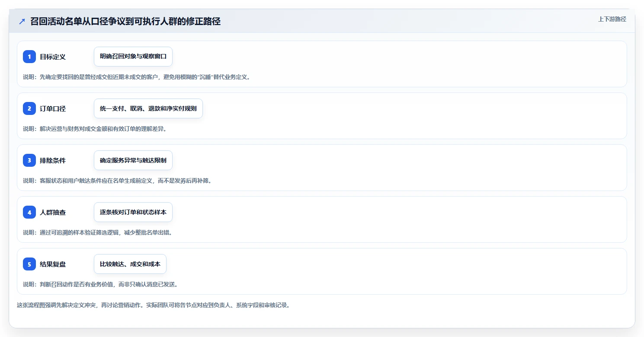Click step number 4 badge
The height and width of the screenshot is (337, 644).
[29, 212]
